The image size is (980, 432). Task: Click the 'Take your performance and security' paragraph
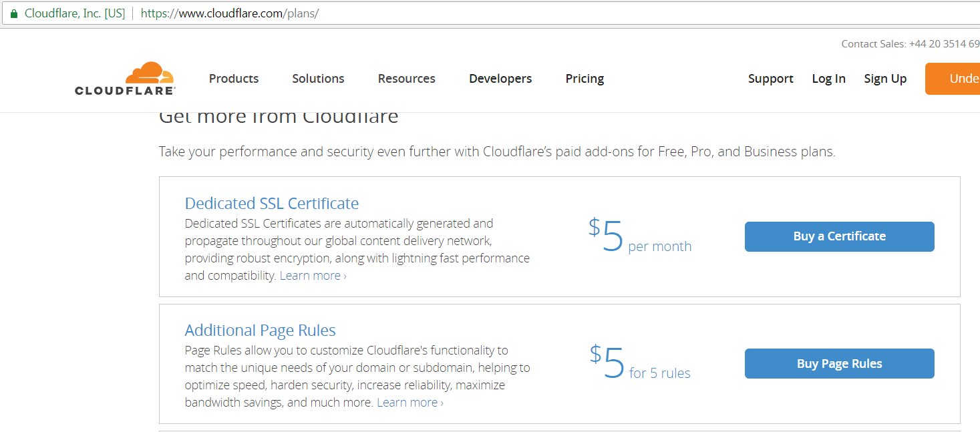[x=497, y=152]
